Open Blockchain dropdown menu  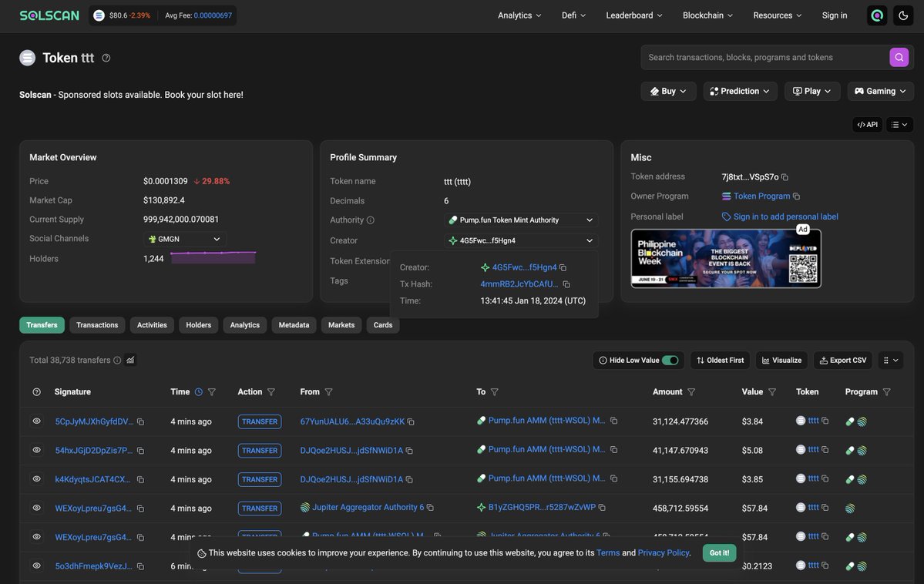[707, 15]
